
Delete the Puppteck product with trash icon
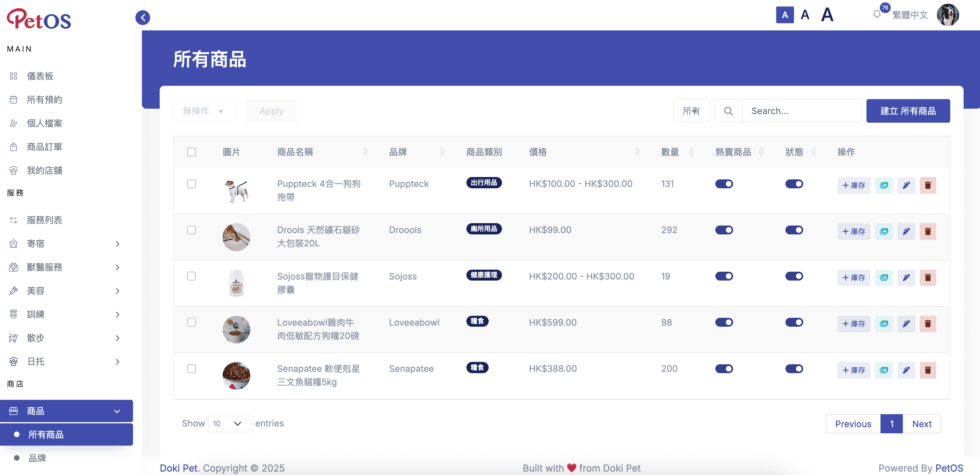coord(927,185)
